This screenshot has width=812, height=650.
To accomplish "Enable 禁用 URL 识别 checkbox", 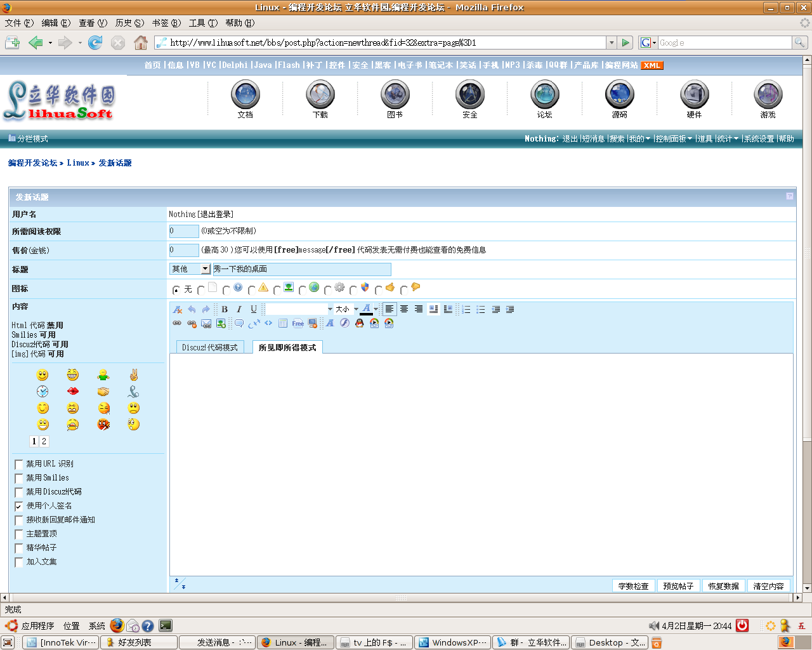I will point(19,464).
